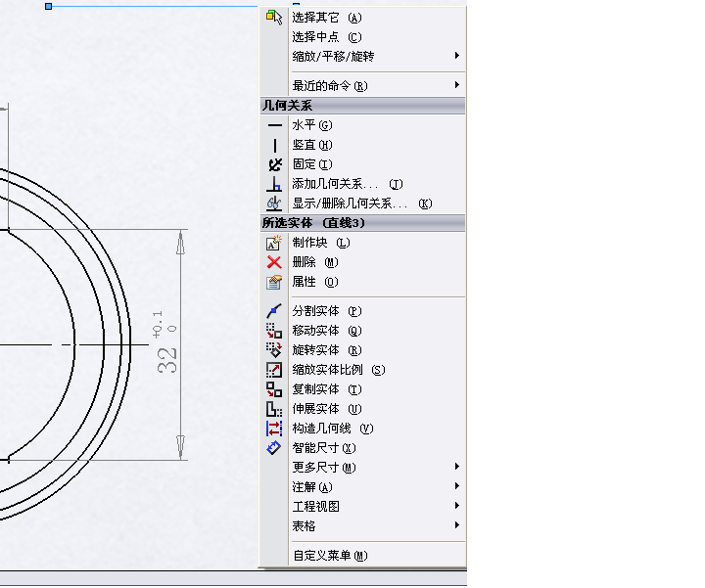Open 最近的命令 (R) submenu
705x588 pixels.
[x=363, y=85]
